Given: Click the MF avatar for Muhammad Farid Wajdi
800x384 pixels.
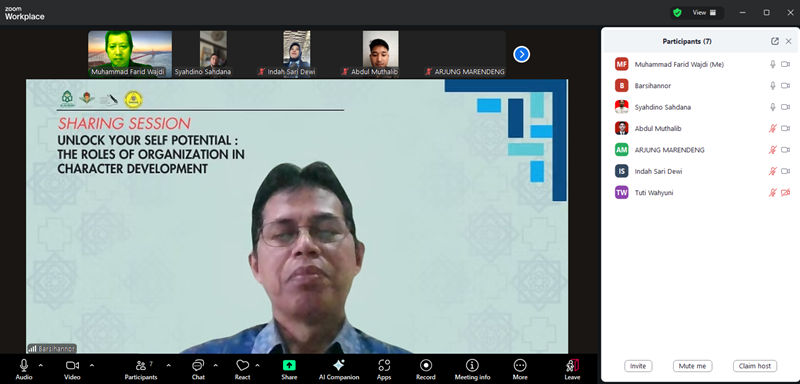Looking at the screenshot, I should [621, 64].
